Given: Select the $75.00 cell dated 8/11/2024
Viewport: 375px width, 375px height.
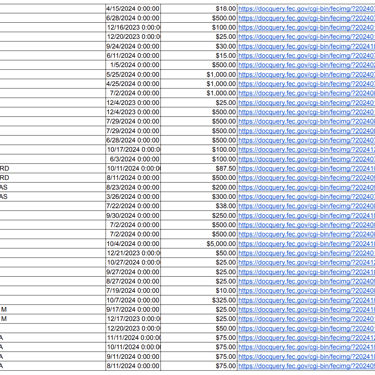Looking at the screenshot, I should (x=199, y=366).
